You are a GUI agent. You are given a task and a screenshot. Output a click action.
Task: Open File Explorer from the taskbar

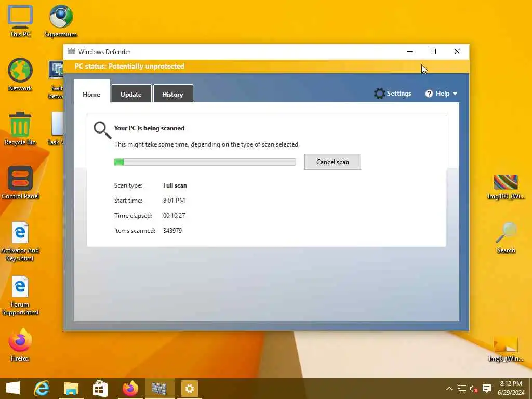[71, 389]
